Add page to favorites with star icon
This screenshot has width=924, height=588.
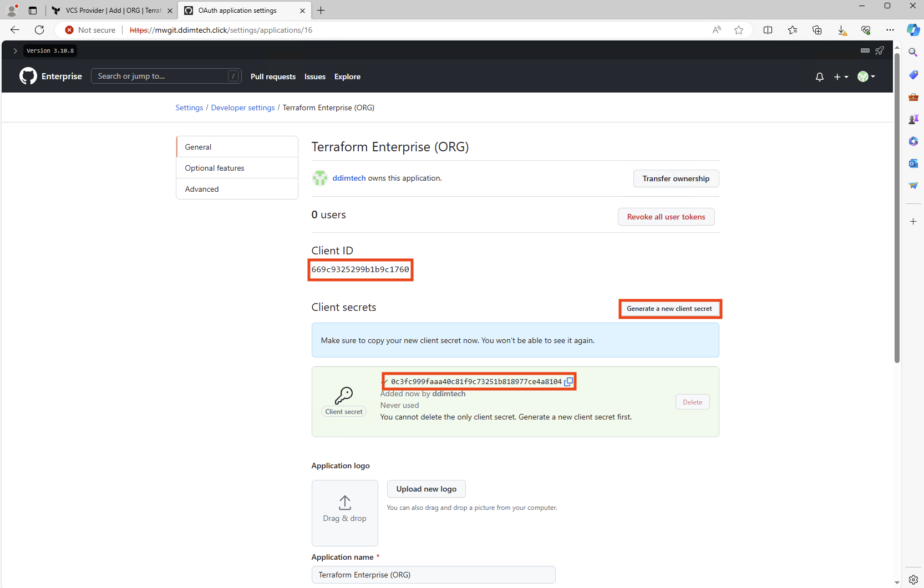pyautogui.click(x=739, y=30)
